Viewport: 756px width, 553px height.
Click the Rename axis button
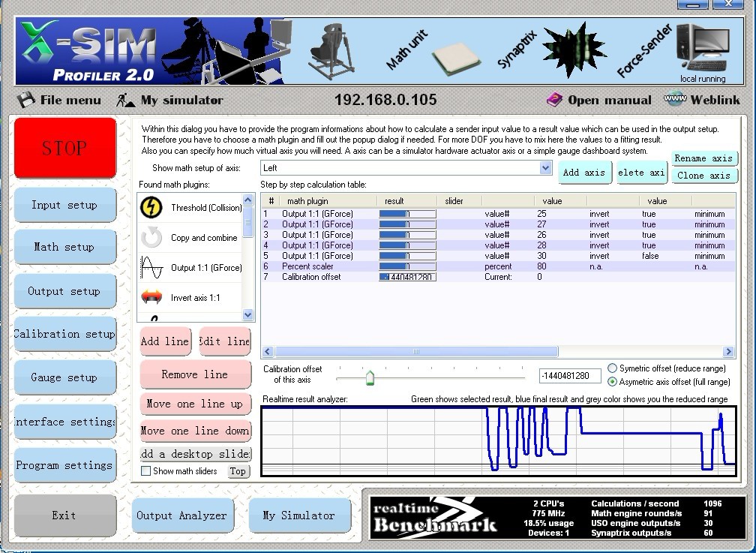(x=704, y=158)
